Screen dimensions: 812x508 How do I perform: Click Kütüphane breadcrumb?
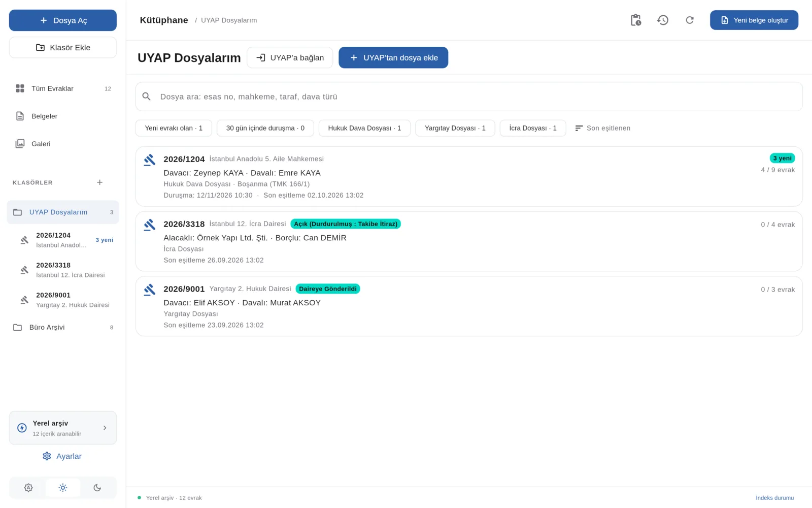click(164, 20)
